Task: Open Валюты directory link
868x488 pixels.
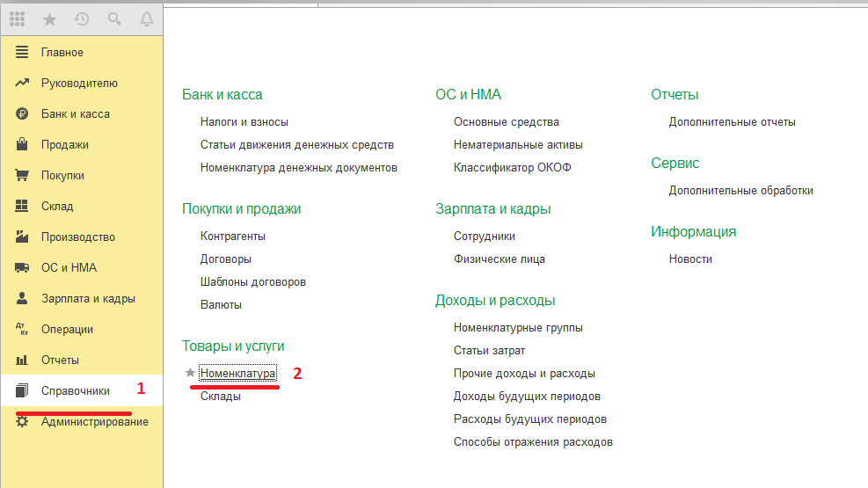Action: click(221, 304)
